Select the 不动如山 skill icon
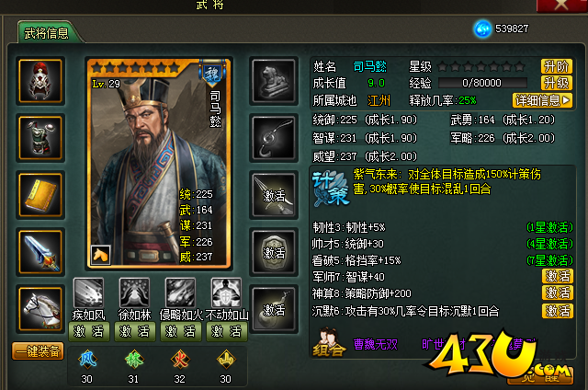Image resolution: width=588 pixels, height=390 pixels. (x=226, y=292)
